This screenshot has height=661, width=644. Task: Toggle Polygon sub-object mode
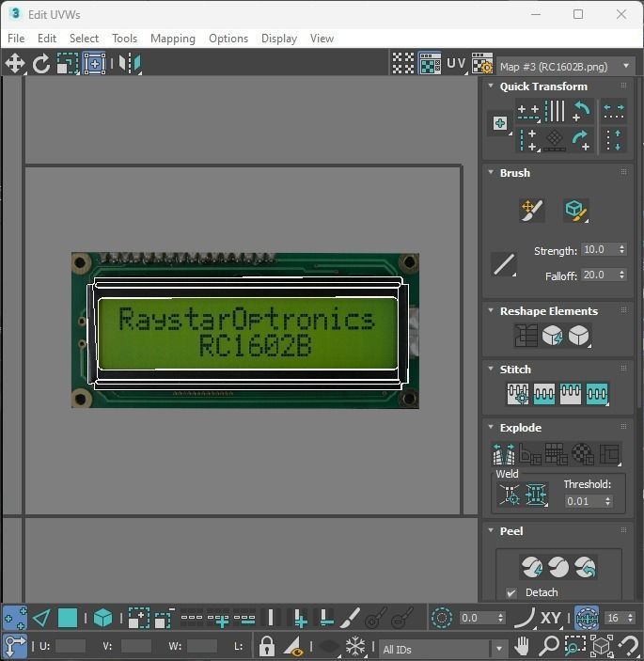click(x=68, y=619)
